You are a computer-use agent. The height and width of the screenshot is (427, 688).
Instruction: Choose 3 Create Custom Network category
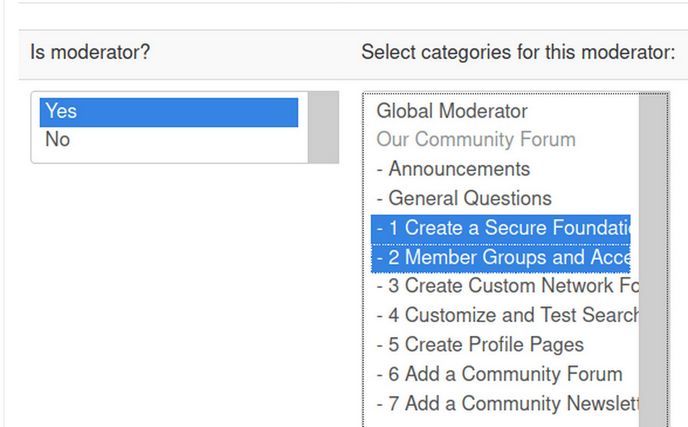click(x=507, y=286)
